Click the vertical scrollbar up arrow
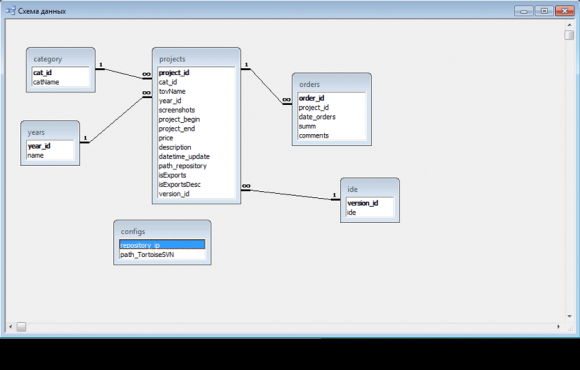Screen dimensions: 580x370 point(569,25)
